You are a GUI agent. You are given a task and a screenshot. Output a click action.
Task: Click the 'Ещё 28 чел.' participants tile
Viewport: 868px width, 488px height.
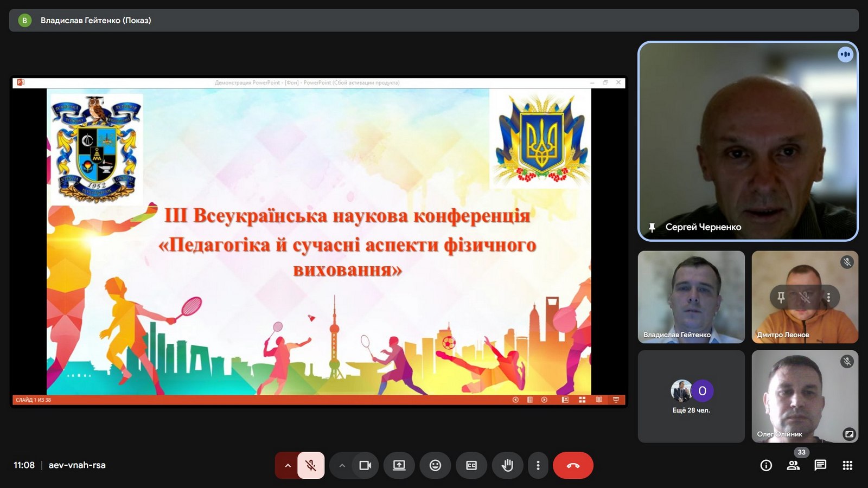(691, 396)
